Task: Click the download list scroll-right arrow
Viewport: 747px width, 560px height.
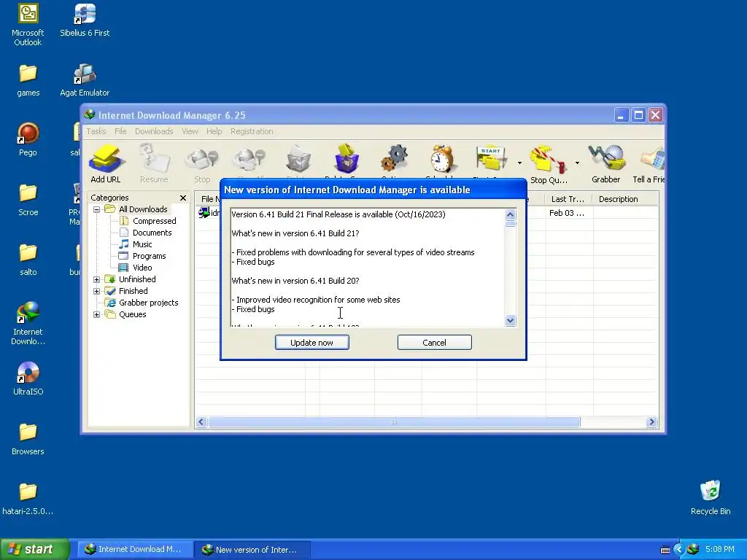Action: (x=651, y=422)
